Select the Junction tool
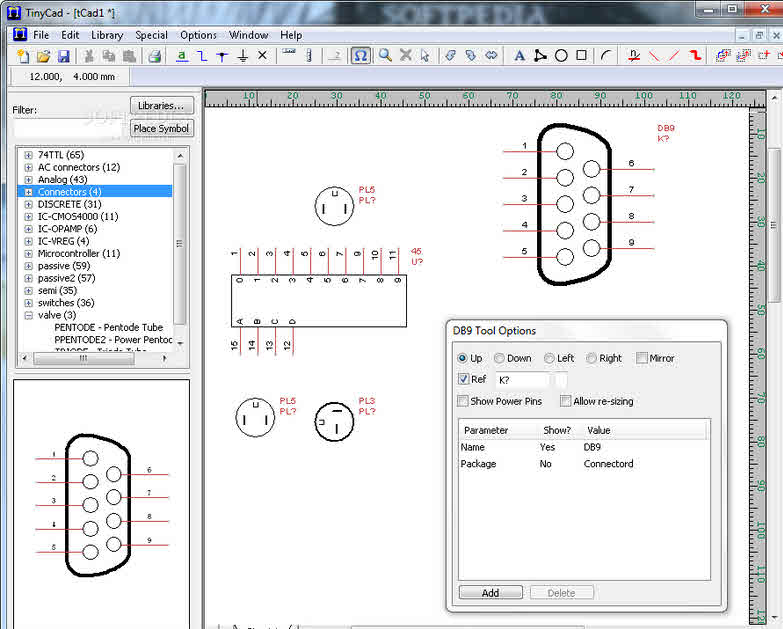The width and height of the screenshot is (783, 629). [x=222, y=56]
